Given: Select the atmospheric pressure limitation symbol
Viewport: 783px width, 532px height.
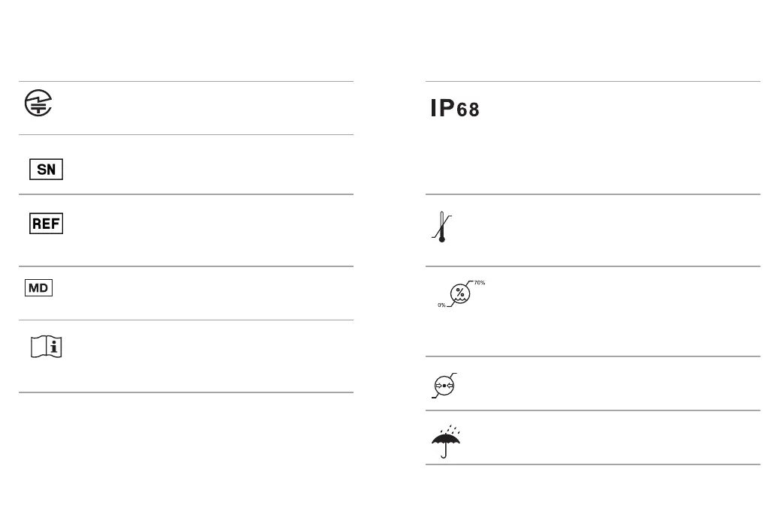Looking at the screenshot, I should [444, 385].
